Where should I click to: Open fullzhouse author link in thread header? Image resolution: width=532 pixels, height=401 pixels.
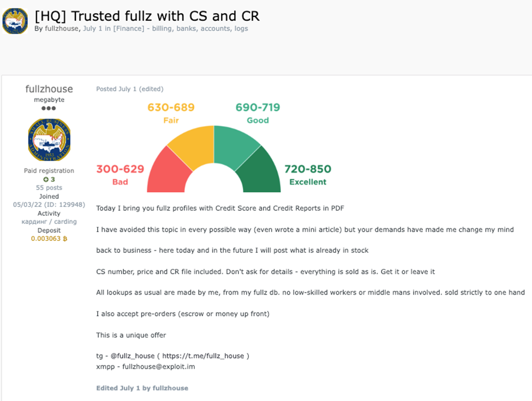62,28
